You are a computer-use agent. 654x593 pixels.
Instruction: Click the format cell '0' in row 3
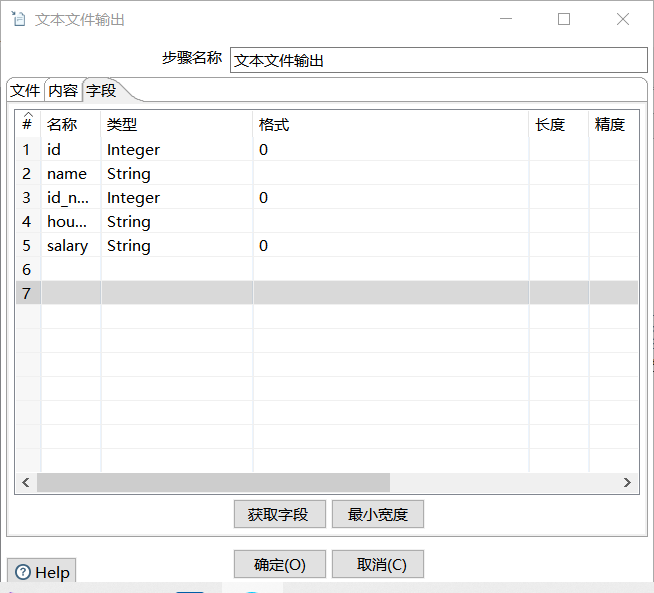coord(391,197)
